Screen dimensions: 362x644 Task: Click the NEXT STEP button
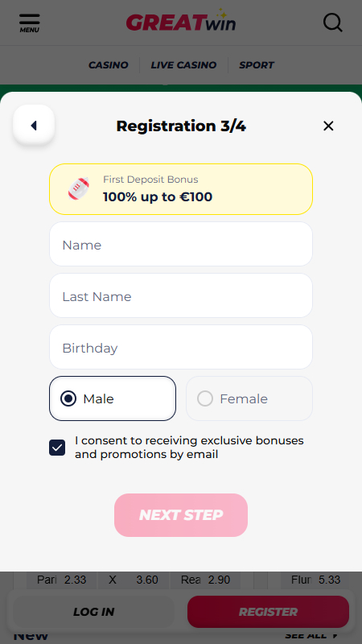[181, 515]
